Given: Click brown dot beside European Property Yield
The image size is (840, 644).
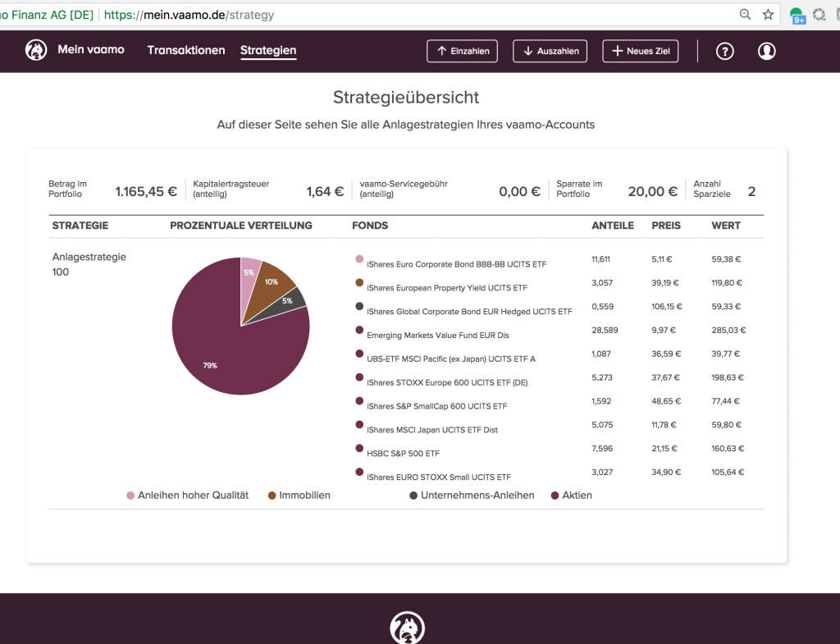Looking at the screenshot, I should 359,282.
